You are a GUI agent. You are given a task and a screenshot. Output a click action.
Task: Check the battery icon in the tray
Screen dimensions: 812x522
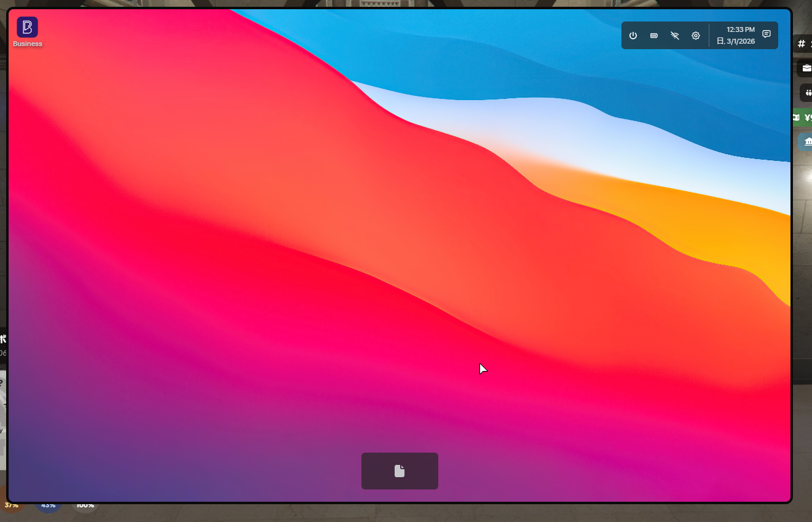click(x=654, y=36)
